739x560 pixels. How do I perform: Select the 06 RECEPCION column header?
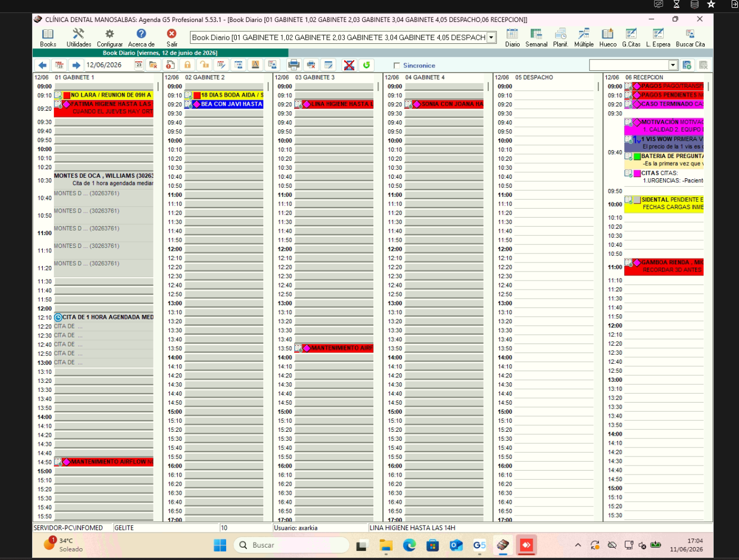(645, 78)
